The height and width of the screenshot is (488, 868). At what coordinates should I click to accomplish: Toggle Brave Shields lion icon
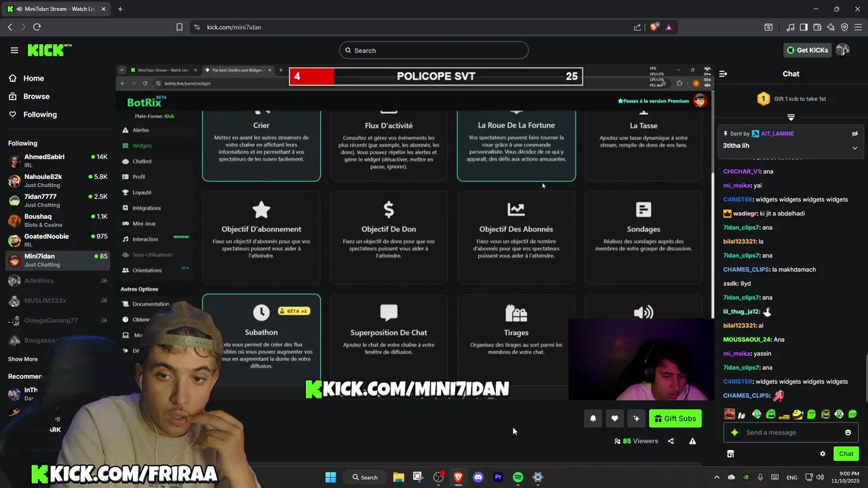point(654,27)
